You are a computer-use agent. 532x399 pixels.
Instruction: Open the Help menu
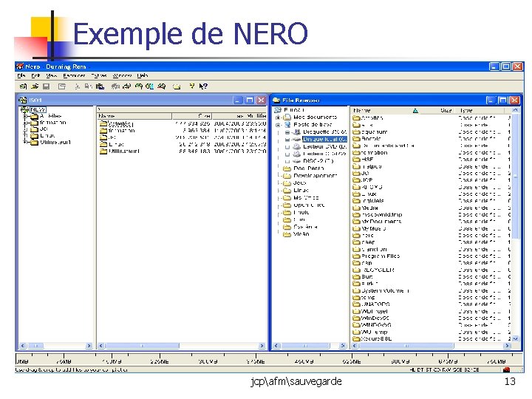point(143,75)
